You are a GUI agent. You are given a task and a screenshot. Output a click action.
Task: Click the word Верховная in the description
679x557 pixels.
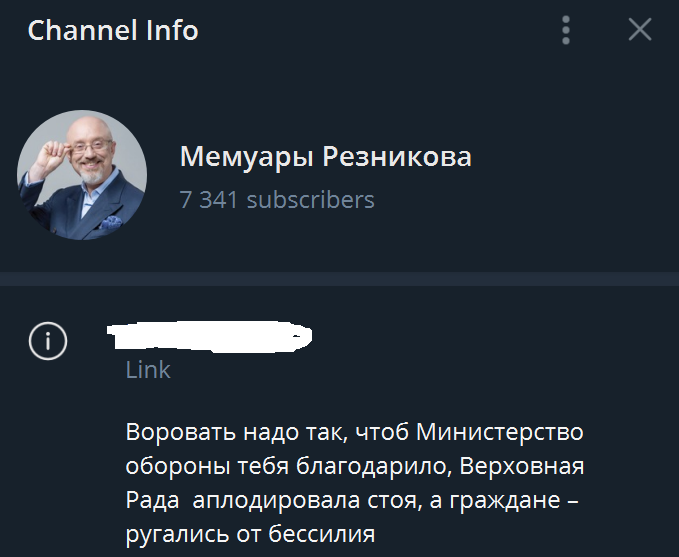(x=521, y=466)
